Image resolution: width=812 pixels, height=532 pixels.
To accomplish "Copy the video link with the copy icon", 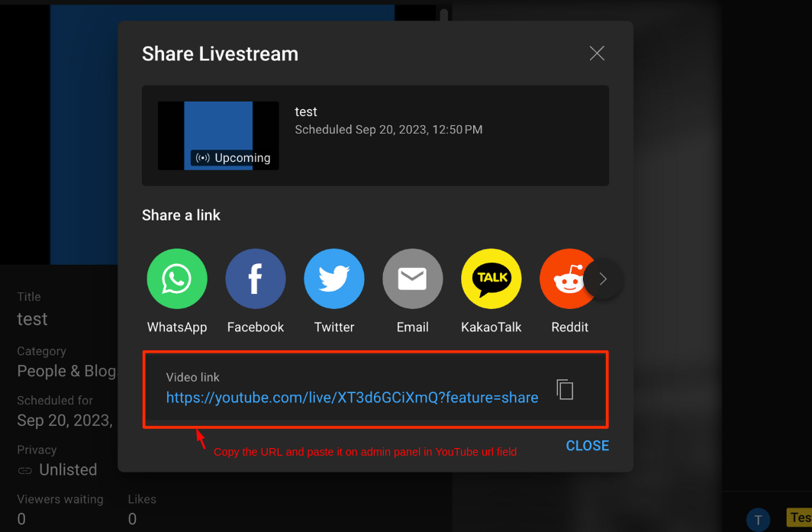I will click(565, 389).
